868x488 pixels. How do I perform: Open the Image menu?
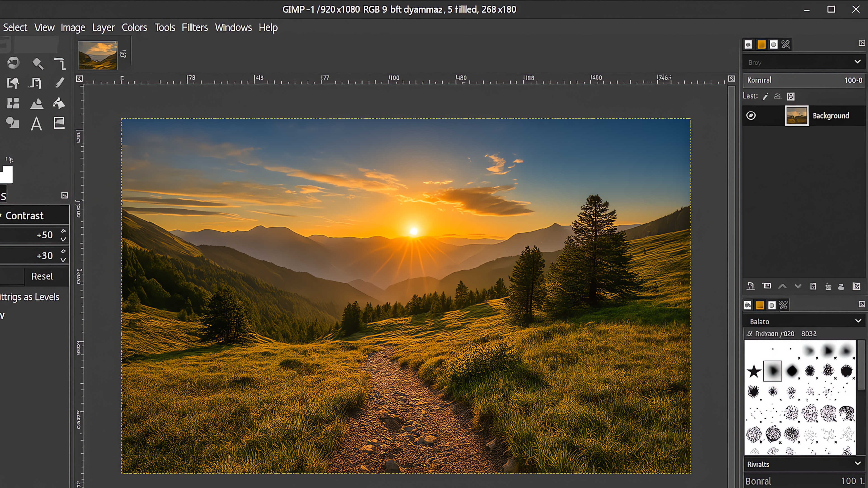73,28
